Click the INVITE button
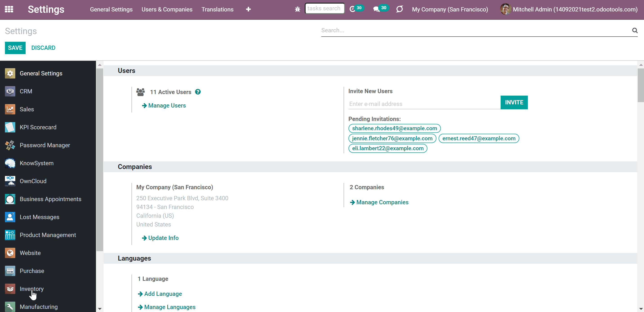This screenshot has height=312, width=644. pyautogui.click(x=514, y=102)
